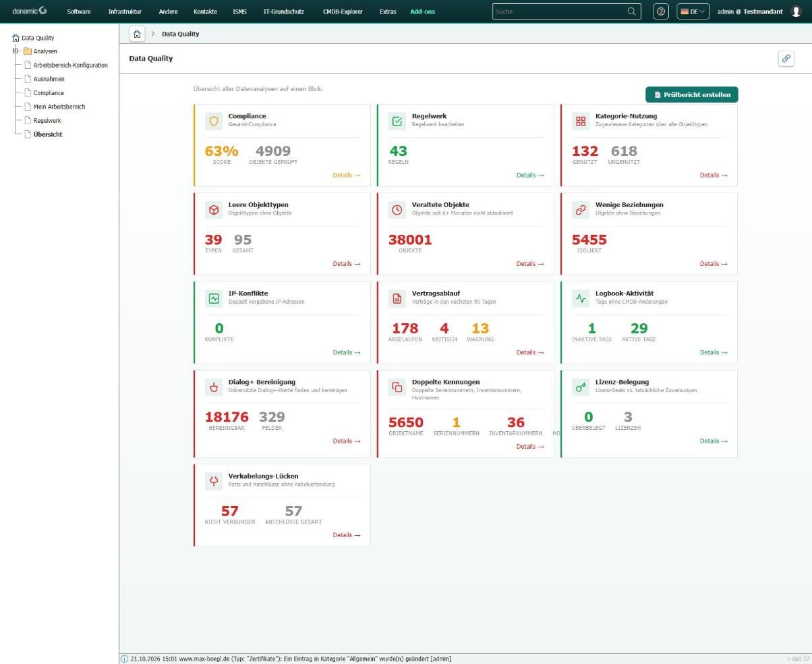Select Ausnahmen in tree
The image size is (812, 664).
click(x=49, y=79)
